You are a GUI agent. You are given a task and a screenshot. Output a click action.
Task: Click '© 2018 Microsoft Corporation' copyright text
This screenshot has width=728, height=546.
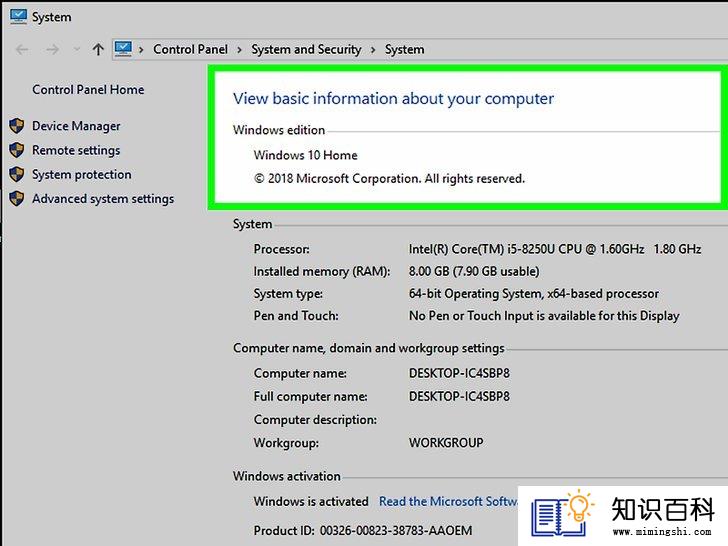point(389,179)
